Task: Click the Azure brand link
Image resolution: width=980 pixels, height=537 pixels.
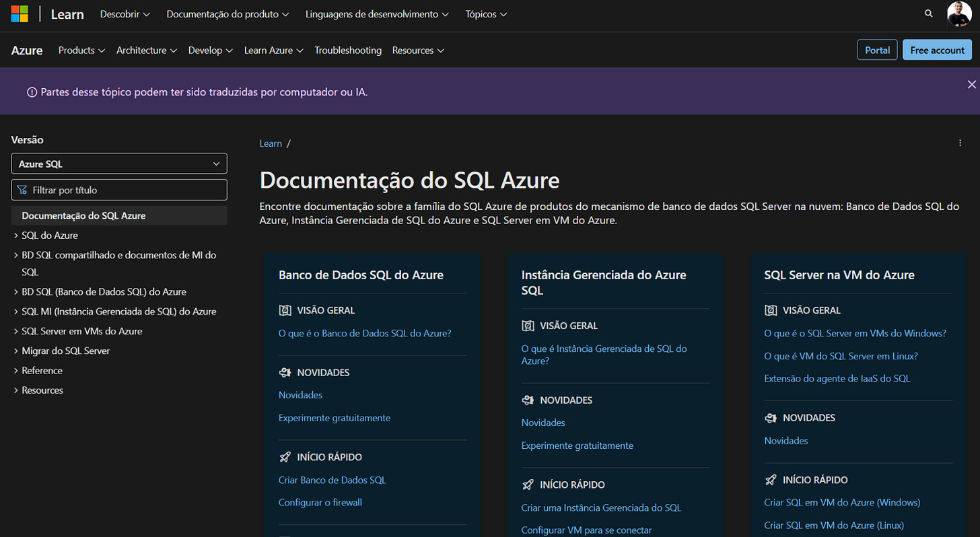Action: 27,50
